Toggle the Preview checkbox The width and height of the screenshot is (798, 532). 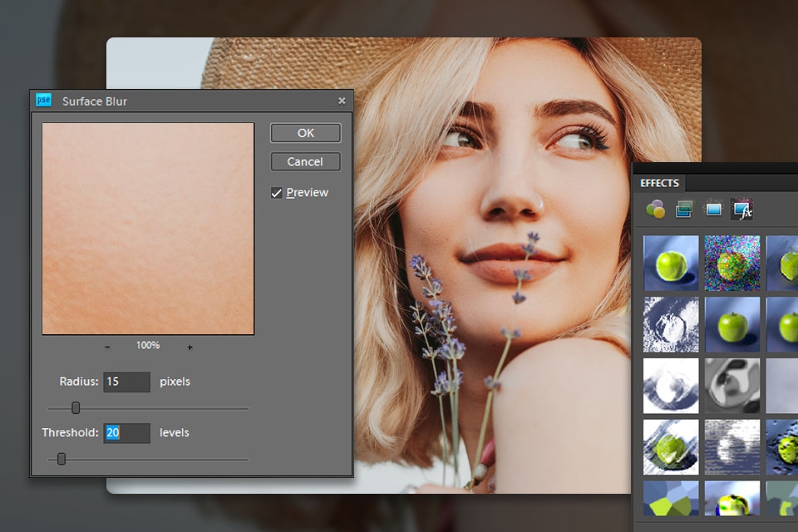click(277, 193)
